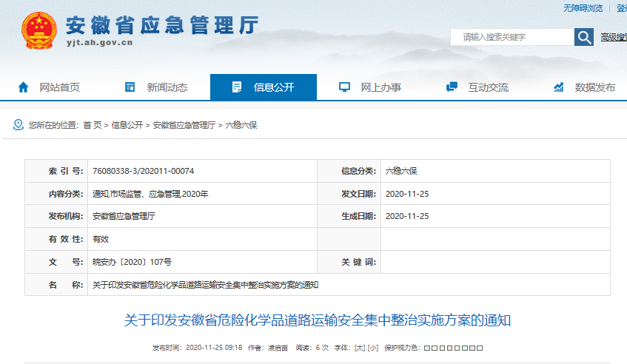The width and height of the screenshot is (627, 364).
Task: Click the blue article headline
Action: tap(318, 320)
